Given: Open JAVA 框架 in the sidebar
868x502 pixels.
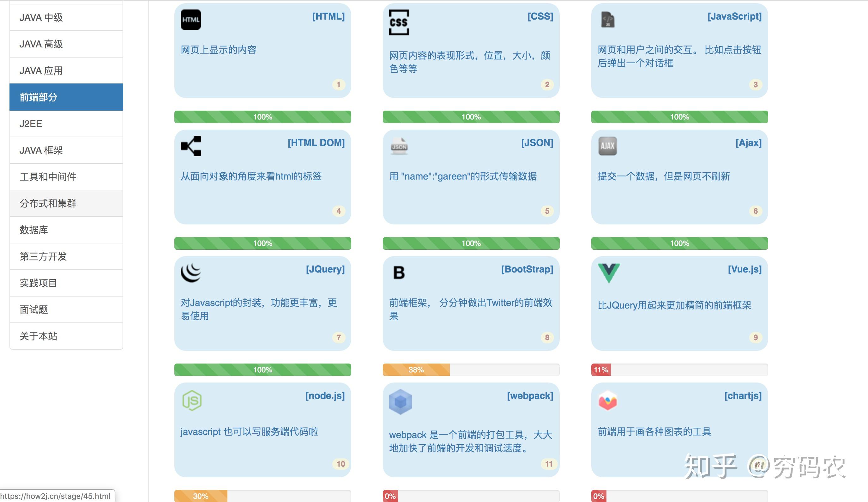Looking at the screenshot, I should tap(66, 150).
